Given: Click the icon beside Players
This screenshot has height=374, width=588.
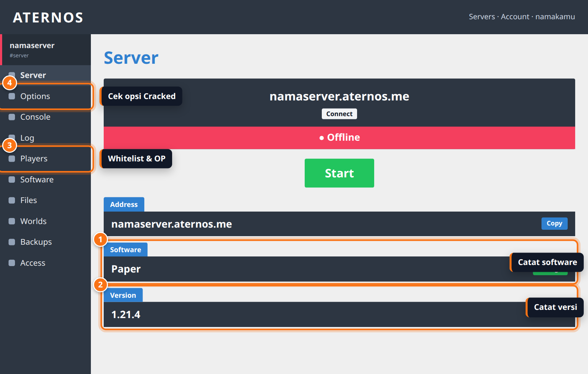Looking at the screenshot, I should tap(12, 159).
